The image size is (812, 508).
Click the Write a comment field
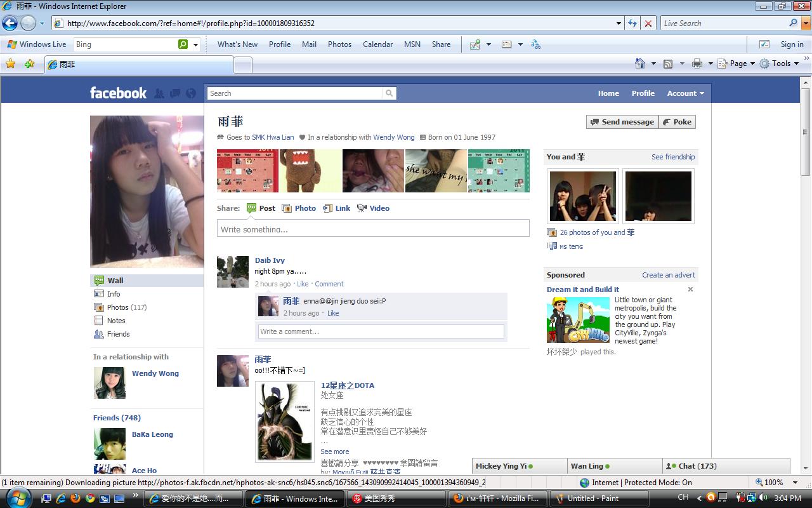click(381, 331)
